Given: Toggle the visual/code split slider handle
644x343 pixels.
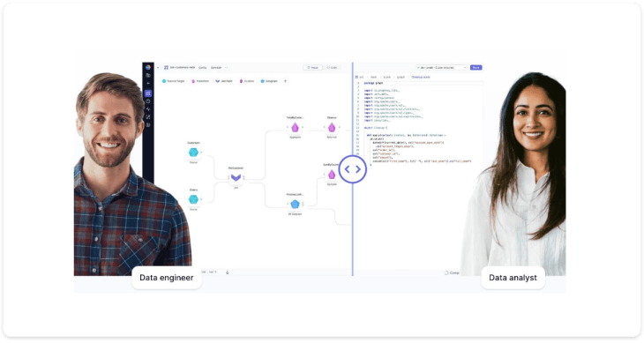Looking at the screenshot, I should [352, 169].
